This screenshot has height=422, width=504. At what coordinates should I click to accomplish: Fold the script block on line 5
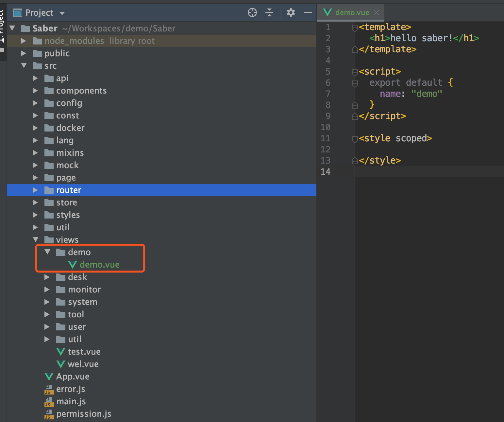coord(355,72)
